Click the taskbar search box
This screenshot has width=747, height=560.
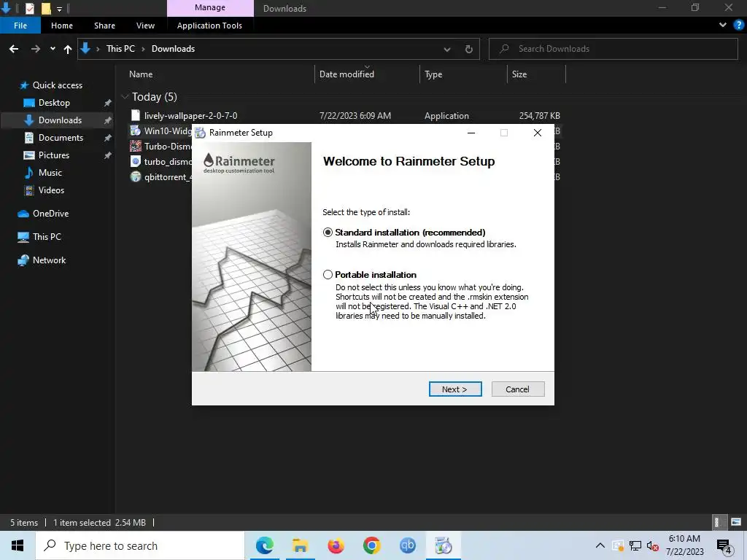point(140,545)
